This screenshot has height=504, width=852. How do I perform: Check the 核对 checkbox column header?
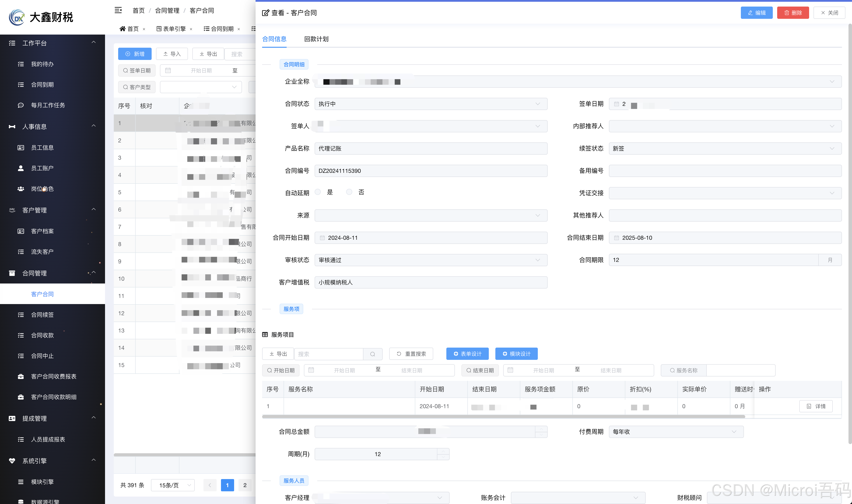click(146, 106)
